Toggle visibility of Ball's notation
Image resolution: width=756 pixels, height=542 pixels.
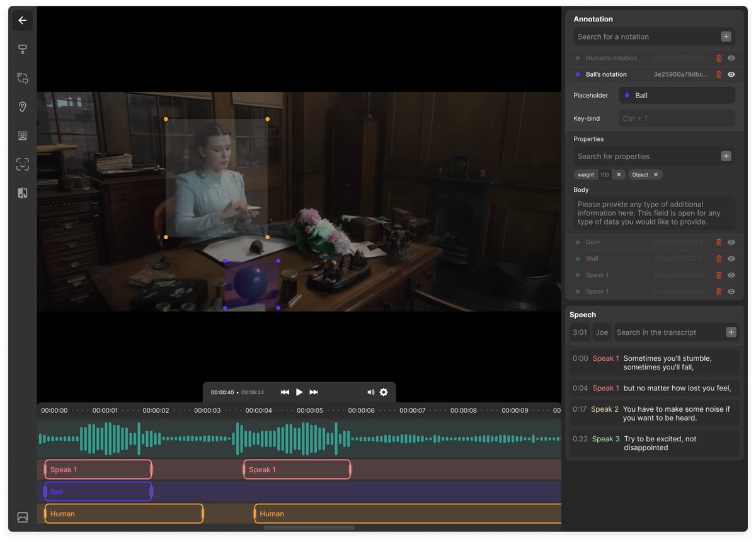(731, 74)
